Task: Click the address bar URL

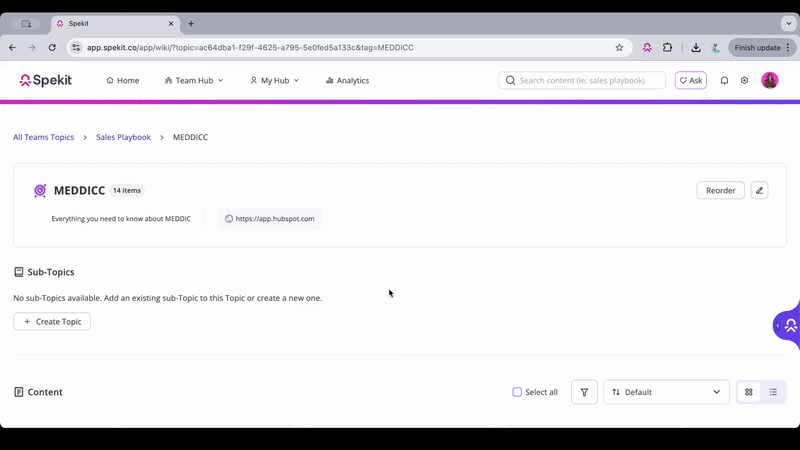Action: point(250,47)
